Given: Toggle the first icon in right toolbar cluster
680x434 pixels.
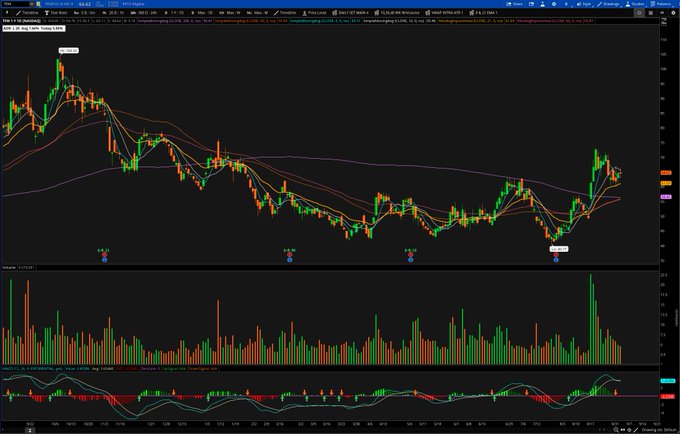Looking at the screenshot, I should coord(639,13).
